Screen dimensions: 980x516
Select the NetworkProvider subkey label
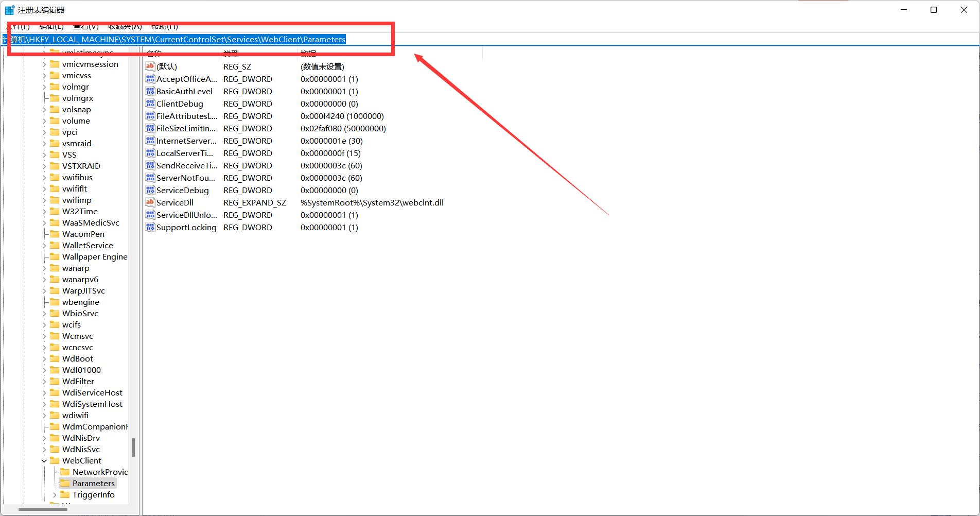[x=100, y=472]
